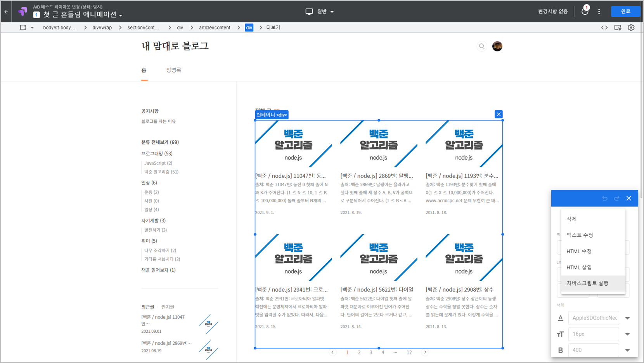Switch to 인기글 tab in sidebar
This screenshot has width=644, height=363.
click(168, 307)
